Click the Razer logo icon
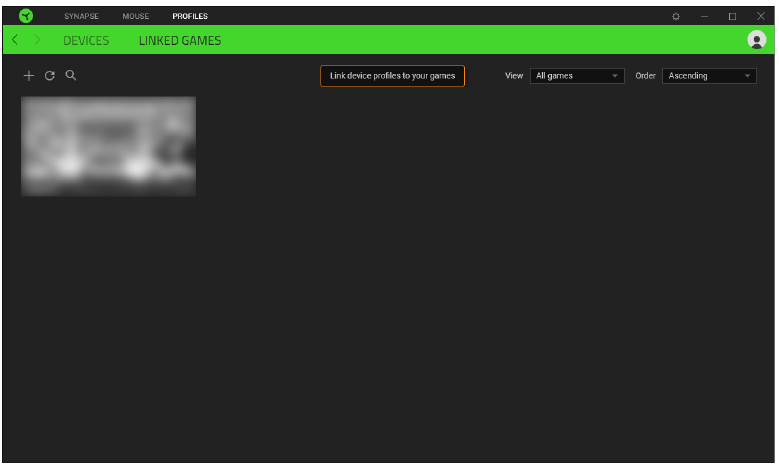 (x=26, y=16)
